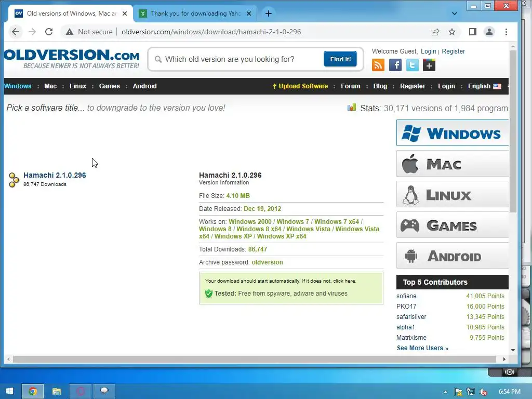Image resolution: width=532 pixels, height=399 pixels.
Task: Click Upload Software in the nav bar
Action: point(300,86)
